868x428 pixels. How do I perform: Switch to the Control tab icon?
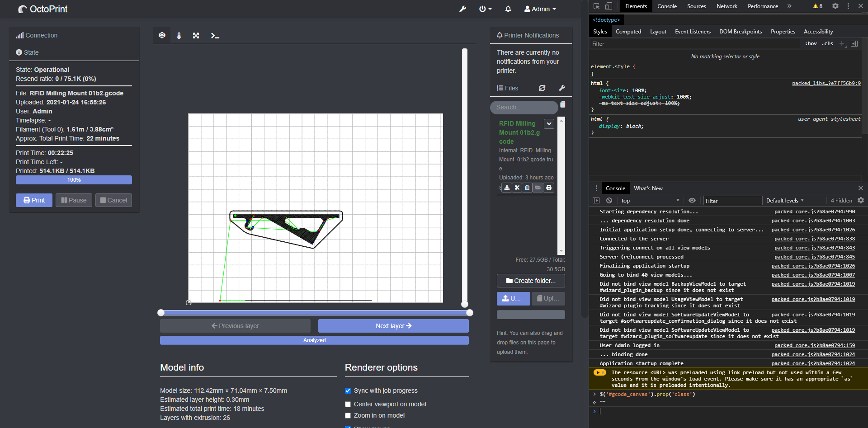(x=196, y=35)
